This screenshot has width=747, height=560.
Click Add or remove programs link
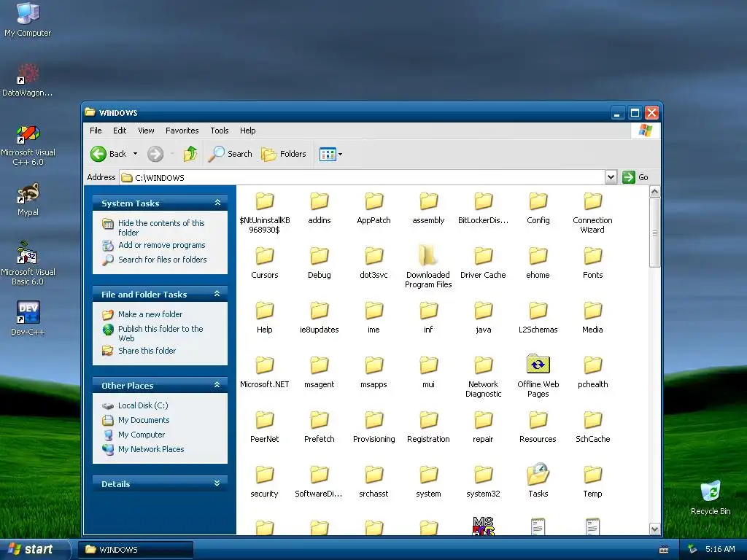(x=161, y=245)
